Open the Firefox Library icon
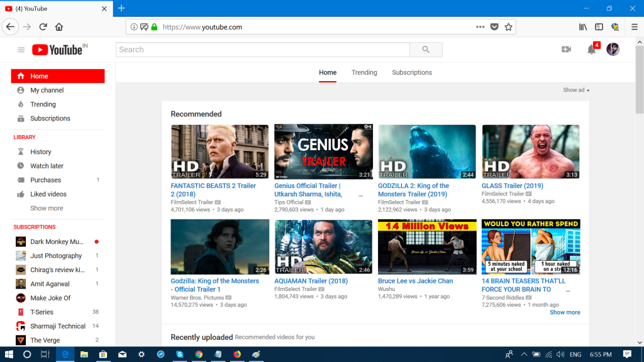 coord(583,27)
